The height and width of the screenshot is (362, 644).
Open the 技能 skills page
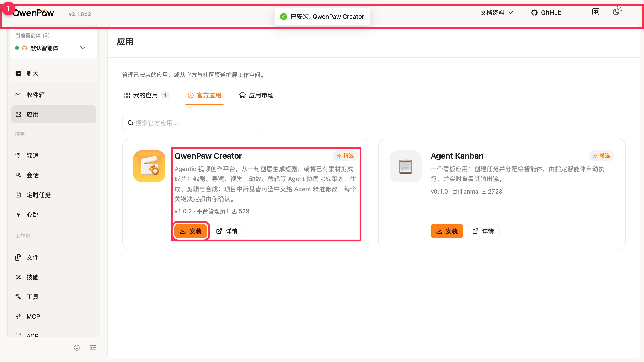53,277
